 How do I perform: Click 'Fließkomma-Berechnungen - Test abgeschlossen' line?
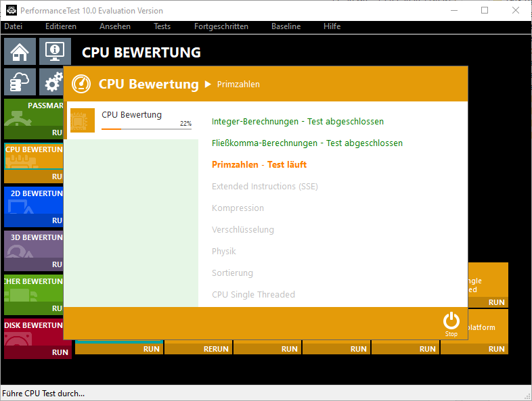pyautogui.click(x=307, y=143)
